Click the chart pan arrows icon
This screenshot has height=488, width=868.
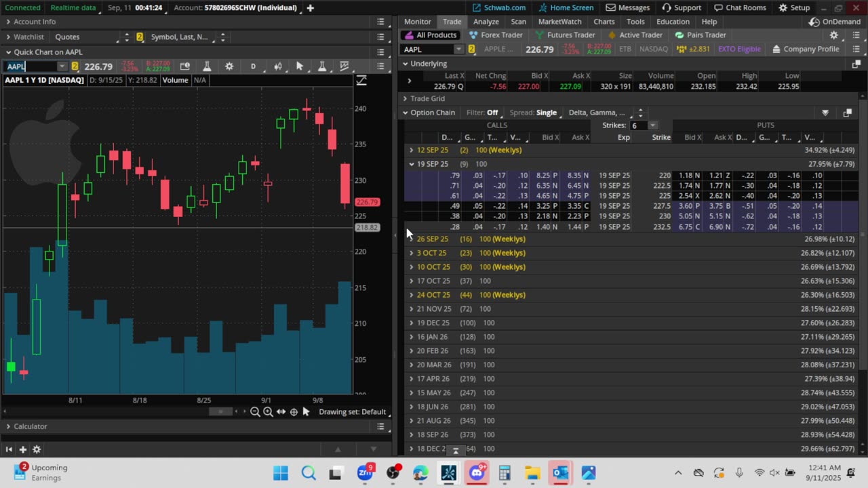[x=281, y=412]
